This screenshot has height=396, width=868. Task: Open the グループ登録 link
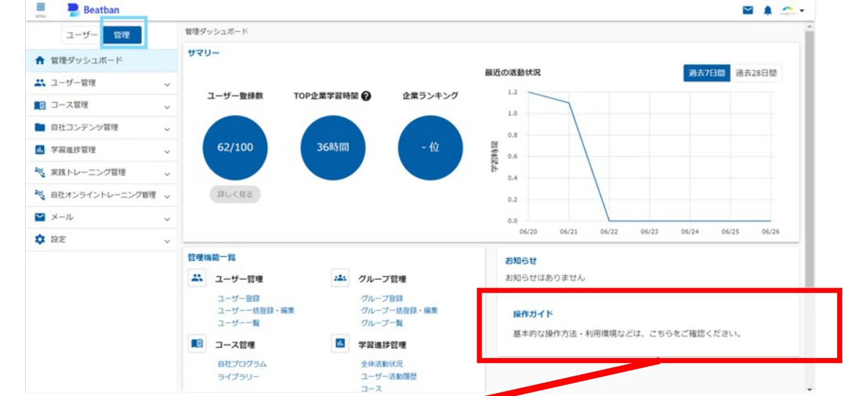coord(382,298)
